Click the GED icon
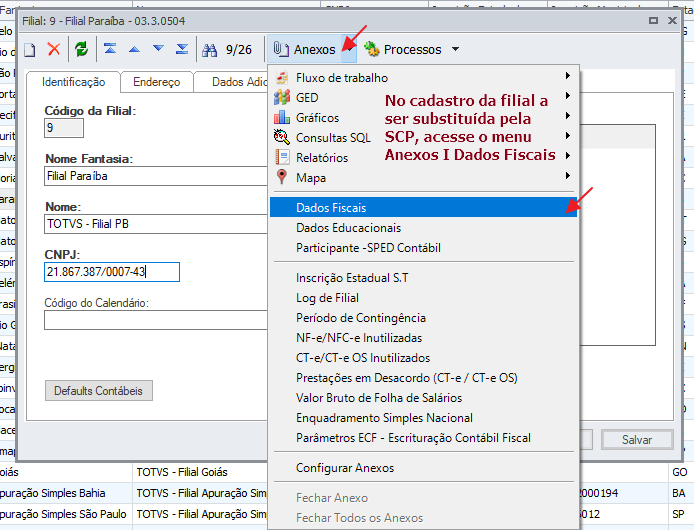 [282, 97]
